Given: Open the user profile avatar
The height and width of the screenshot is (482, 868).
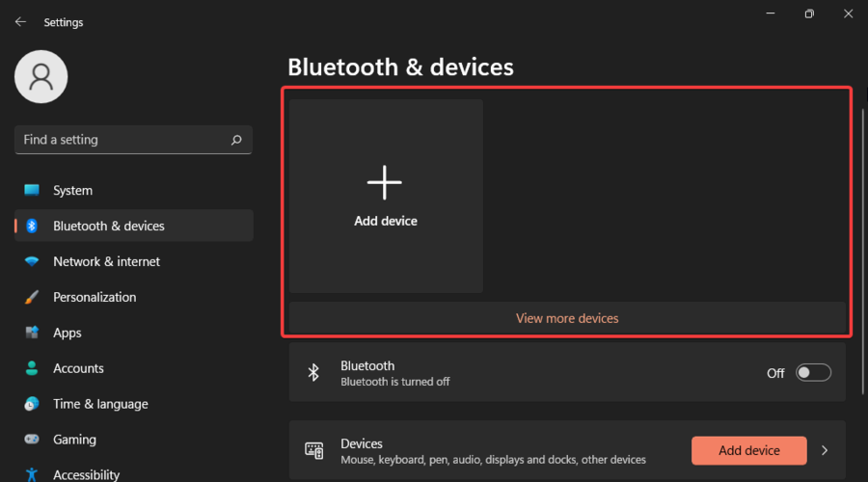Looking at the screenshot, I should coord(41,77).
